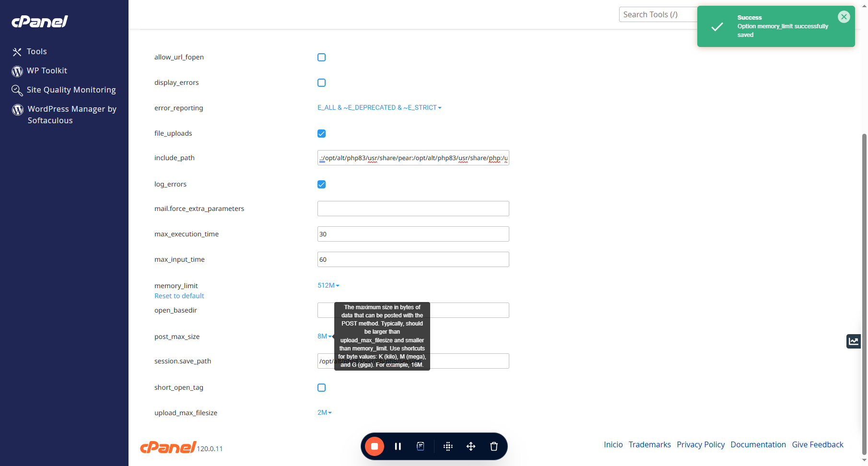Viewport: 868px width, 466px height.
Task: Click the cPanel logo in sidebar
Action: pos(40,22)
